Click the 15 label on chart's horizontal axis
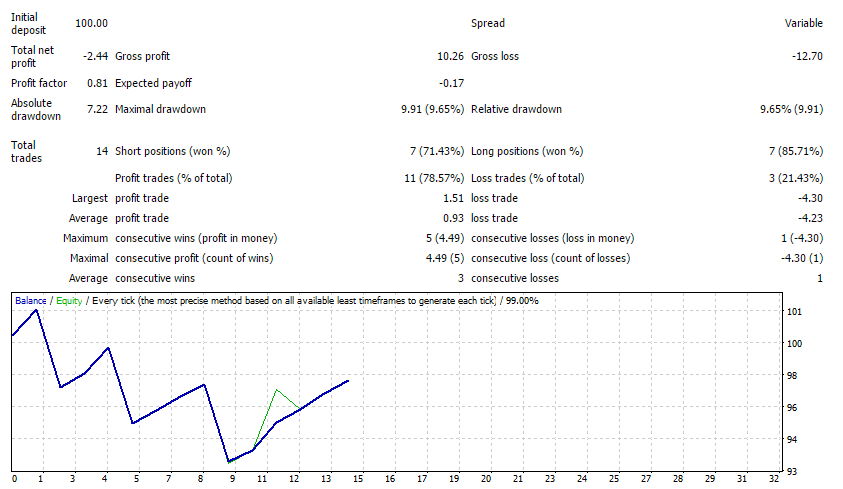The image size is (843, 489). 358,478
